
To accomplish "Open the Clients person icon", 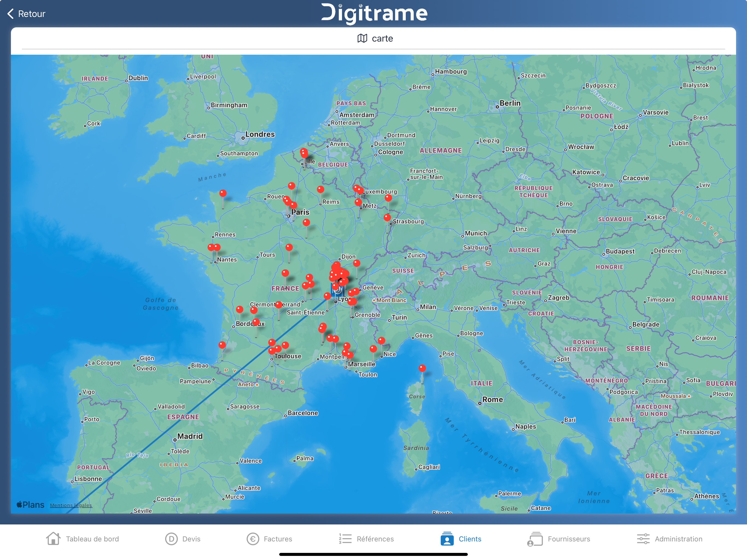I will [x=447, y=539].
